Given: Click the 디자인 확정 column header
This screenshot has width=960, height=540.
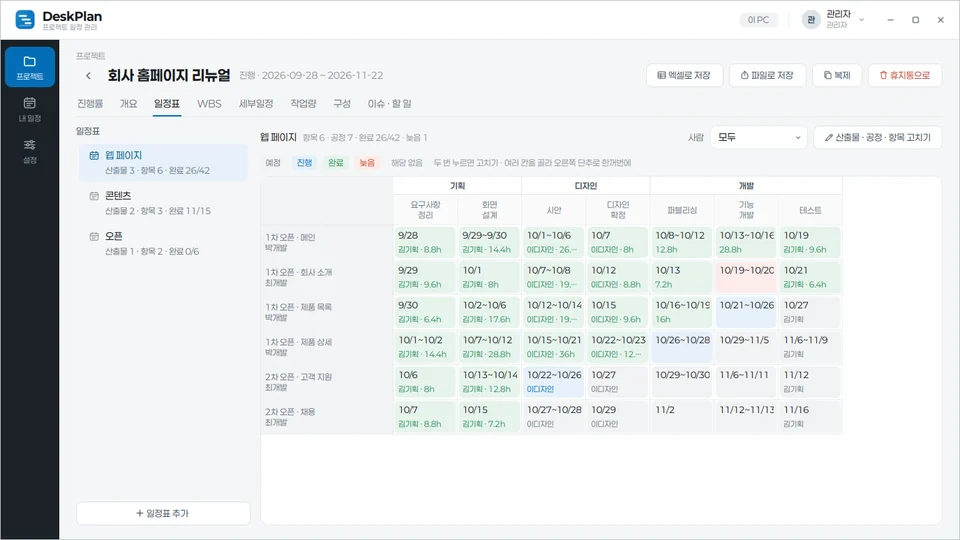Looking at the screenshot, I should click(618, 210).
